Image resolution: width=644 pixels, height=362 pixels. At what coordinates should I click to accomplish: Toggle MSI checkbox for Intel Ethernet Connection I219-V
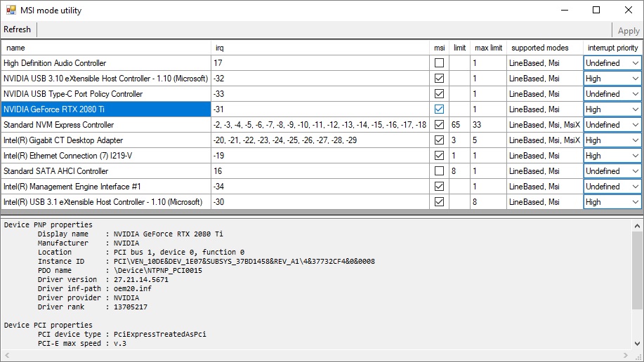[439, 156]
